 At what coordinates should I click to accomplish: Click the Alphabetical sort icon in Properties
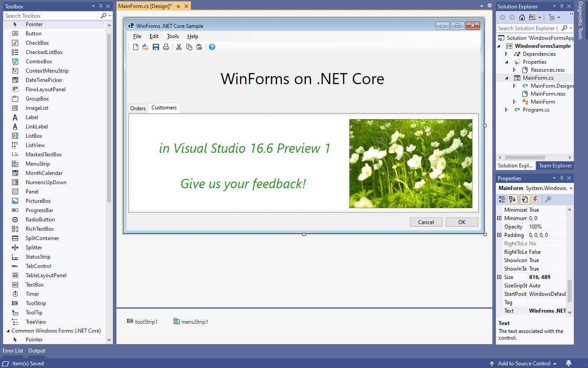(512, 200)
